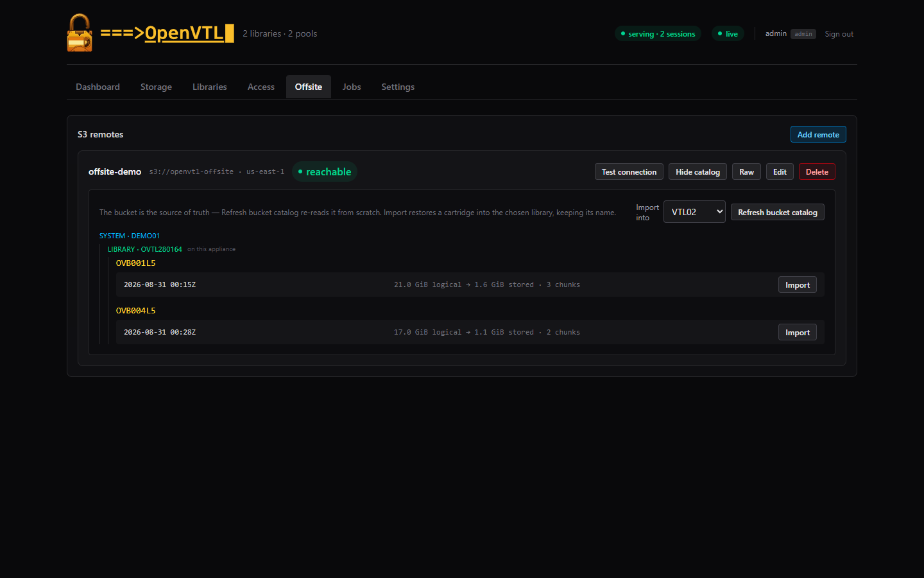The height and width of the screenshot is (578, 924).
Task: Hide catalog of offsite-demo remote
Action: click(697, 171)
